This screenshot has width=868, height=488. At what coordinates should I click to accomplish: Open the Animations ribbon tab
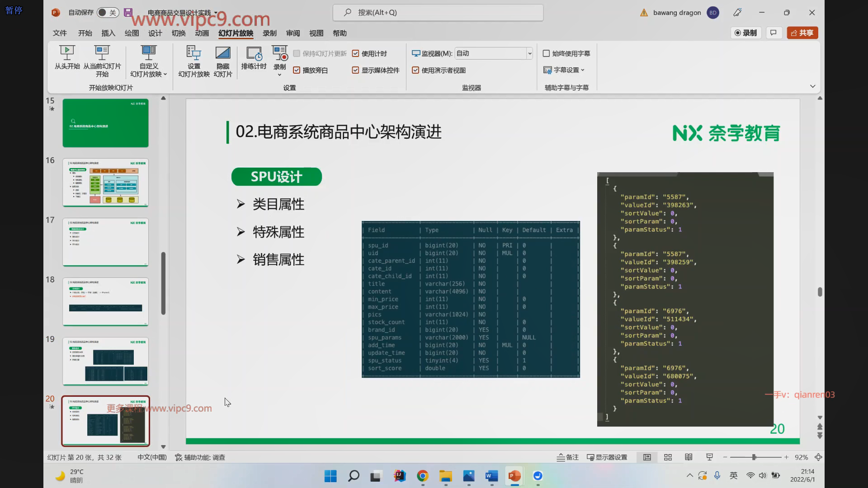[x=202, y=33]
